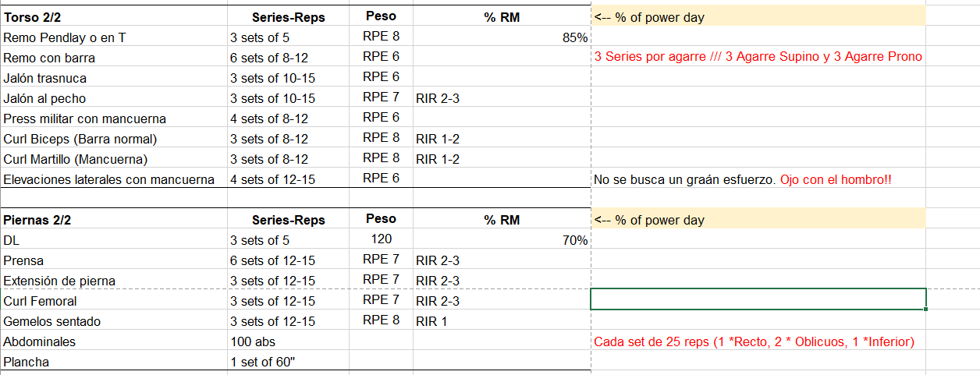Select RPE 6 cell for Press militar

[381, 119]
